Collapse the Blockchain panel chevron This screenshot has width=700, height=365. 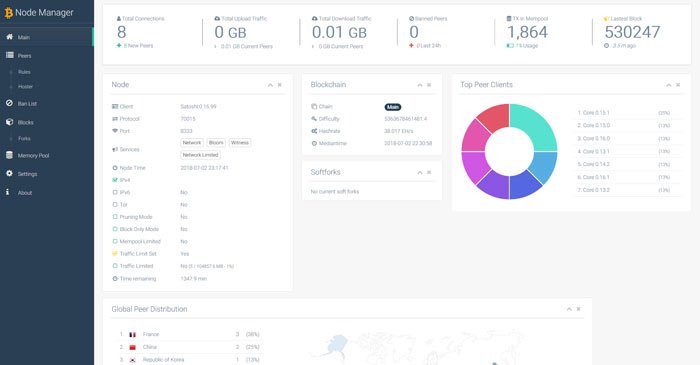(x=420, y=85)
